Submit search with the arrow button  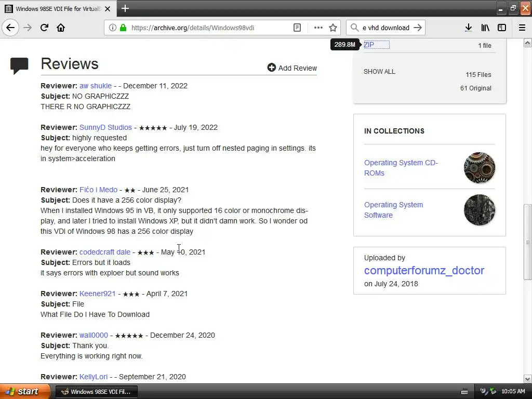(x=418, y=28)
